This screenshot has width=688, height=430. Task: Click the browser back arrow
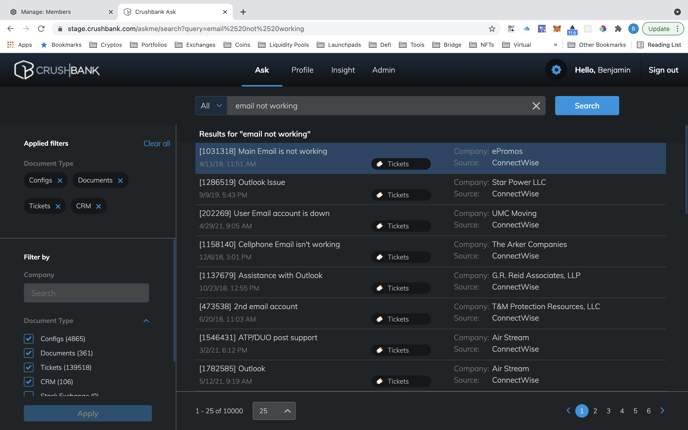pos(11,29)
